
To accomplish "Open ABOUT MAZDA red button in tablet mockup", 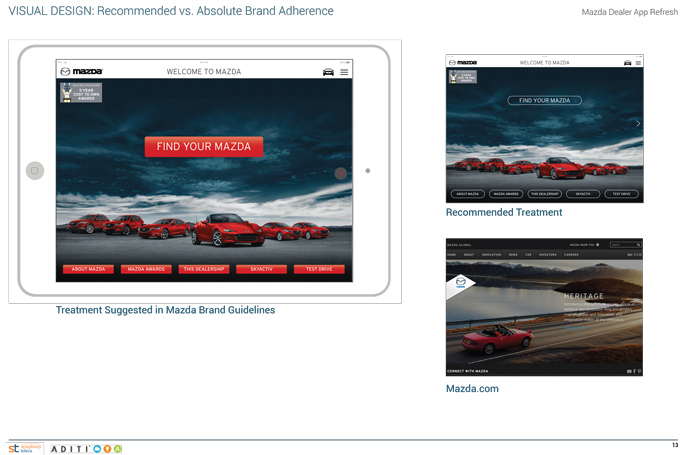I will pos(88,269).
